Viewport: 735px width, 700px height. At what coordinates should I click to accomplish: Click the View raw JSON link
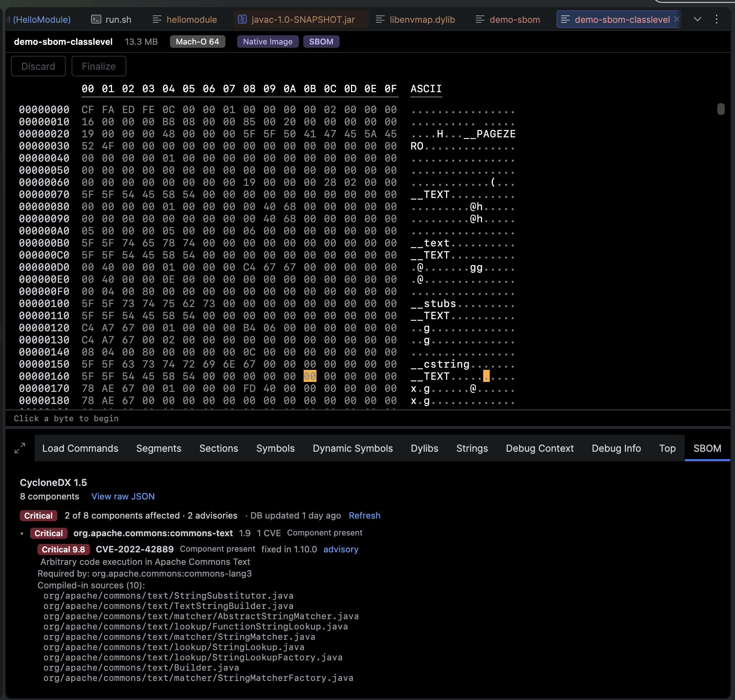pyautogui.click(x=123, y=496)
